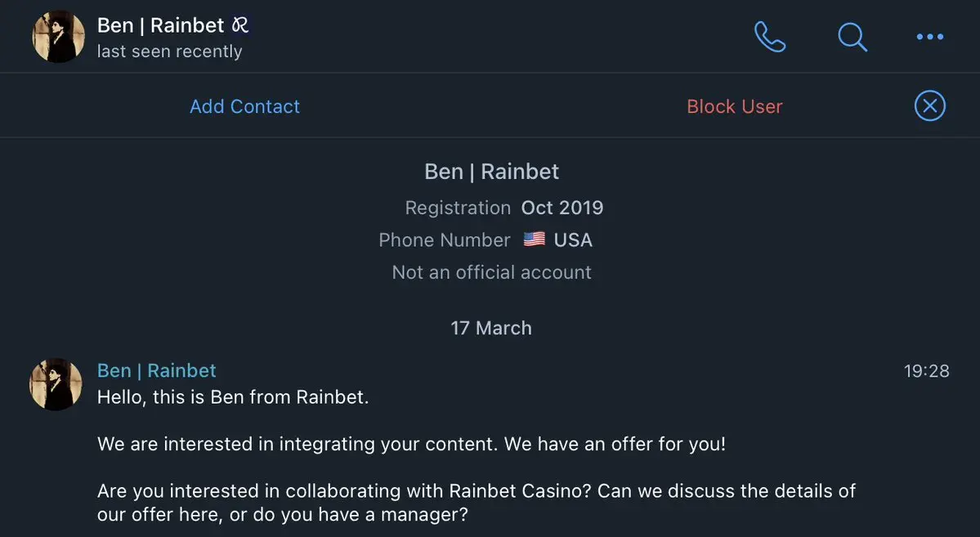Click the Registration Oct 2019 info line
This screenshot has width=980, height=537.
click(503, 208)
